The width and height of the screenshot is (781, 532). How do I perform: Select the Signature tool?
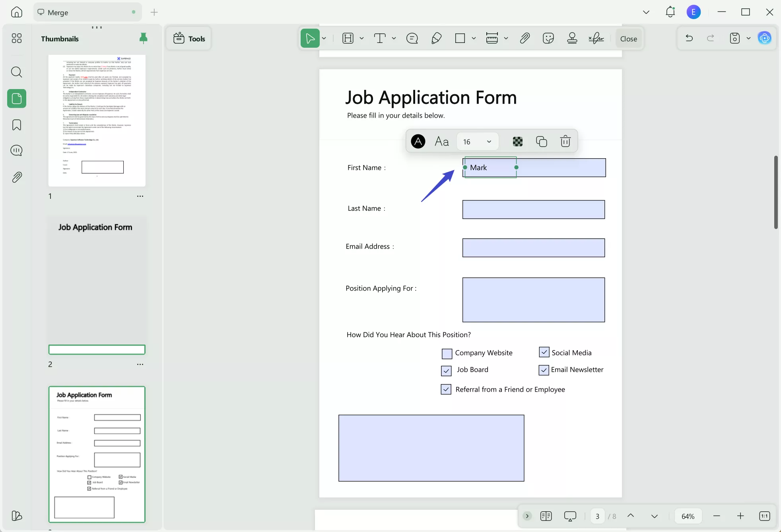(x=596, y=38)
